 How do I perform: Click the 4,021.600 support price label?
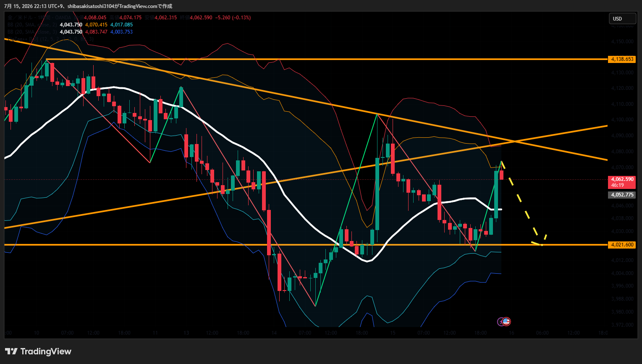[x=622, y=245]
